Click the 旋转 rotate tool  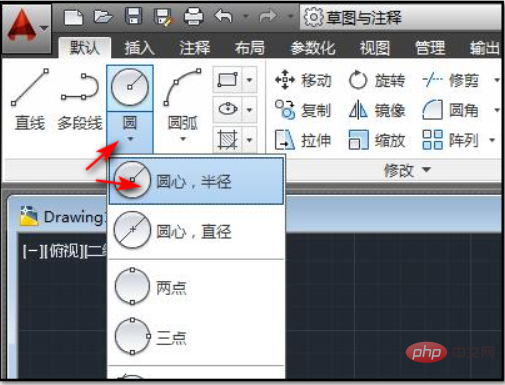[377, 80]
